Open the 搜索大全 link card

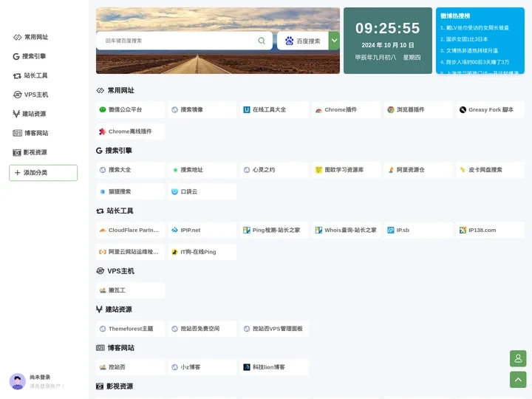(x=130, y=170)
